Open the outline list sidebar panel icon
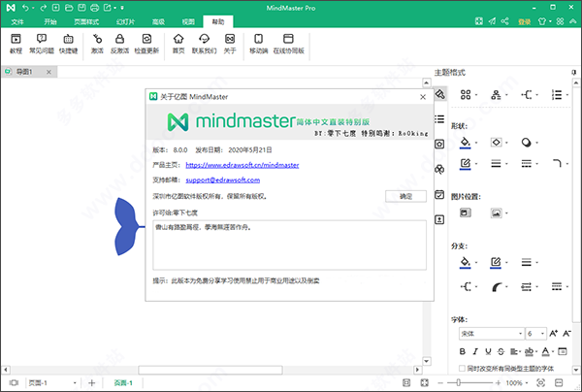The width and height of the screenshot is (582, 392). (x=439, y=118)
